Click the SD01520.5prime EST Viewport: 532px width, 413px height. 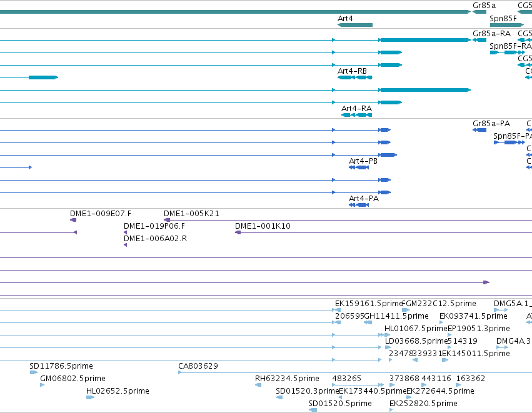313,410
